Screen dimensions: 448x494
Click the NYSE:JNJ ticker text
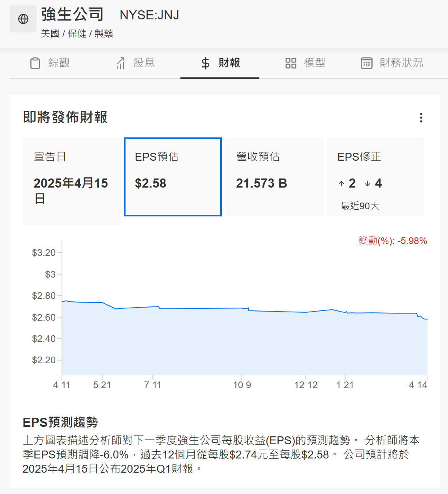click(149, 15)
